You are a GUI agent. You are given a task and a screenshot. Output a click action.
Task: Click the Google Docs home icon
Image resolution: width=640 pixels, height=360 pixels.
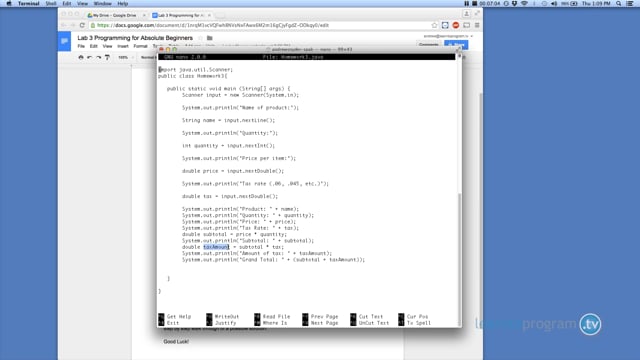(64, 42)
